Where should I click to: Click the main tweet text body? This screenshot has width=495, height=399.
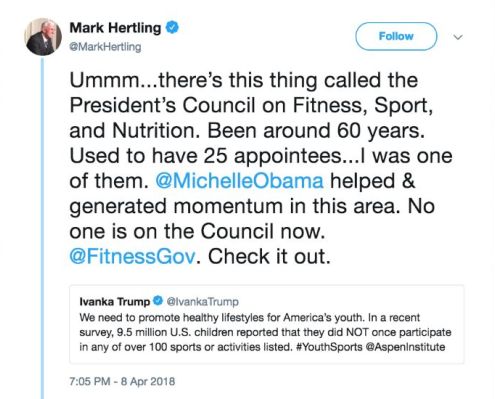click(261, 168)
